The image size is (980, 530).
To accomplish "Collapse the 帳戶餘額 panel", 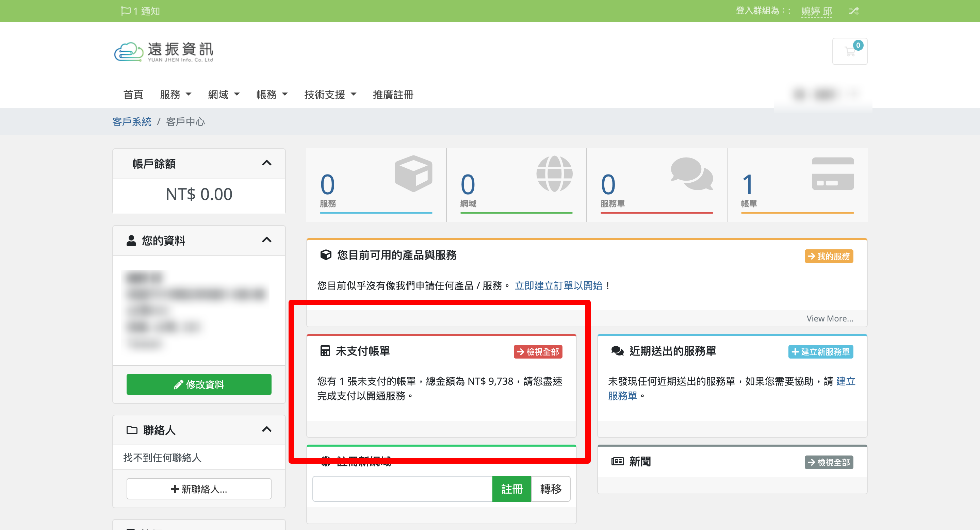I will pyautogui.click(x=267, y=163).
